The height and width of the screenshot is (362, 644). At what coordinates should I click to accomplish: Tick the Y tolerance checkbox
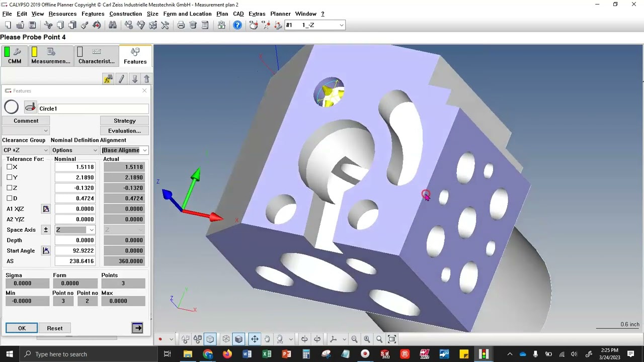tap(10, 177)
